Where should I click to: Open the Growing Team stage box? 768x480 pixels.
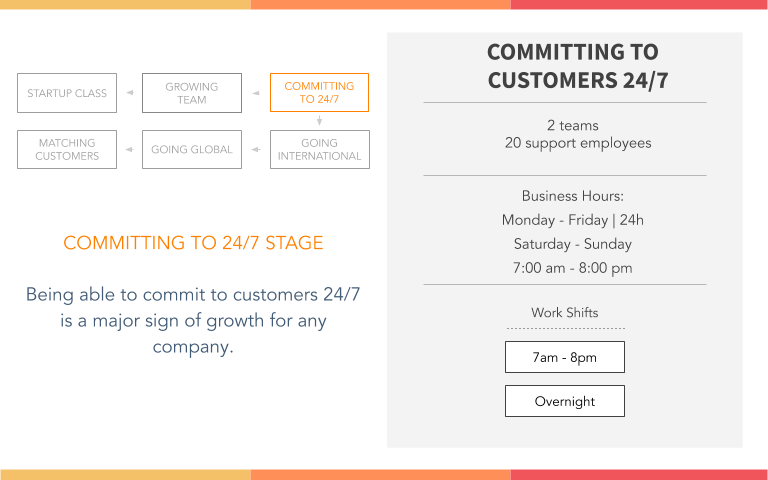click(x=192, y=93)
